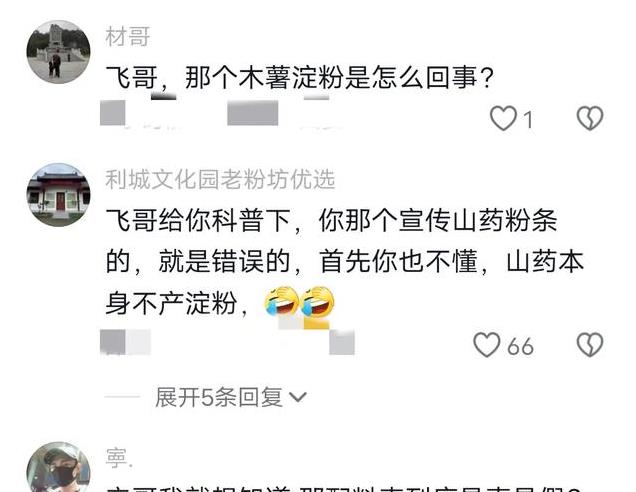Like 材哥's comment with heart icon
Viewport: 636px width, 492px height.
point(503,118)
